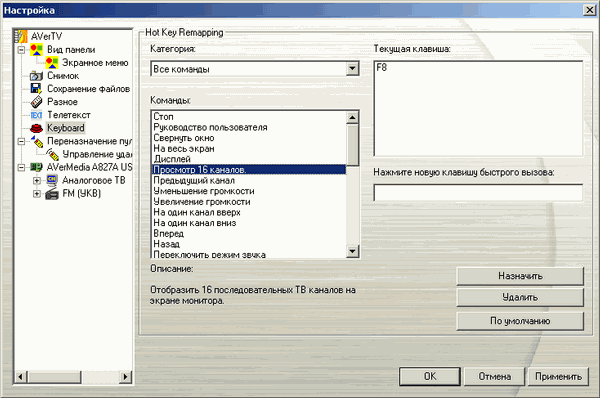Click the commands list scrollbar thumb
Screen dimensions: 600x398
[x=352, y=145]
